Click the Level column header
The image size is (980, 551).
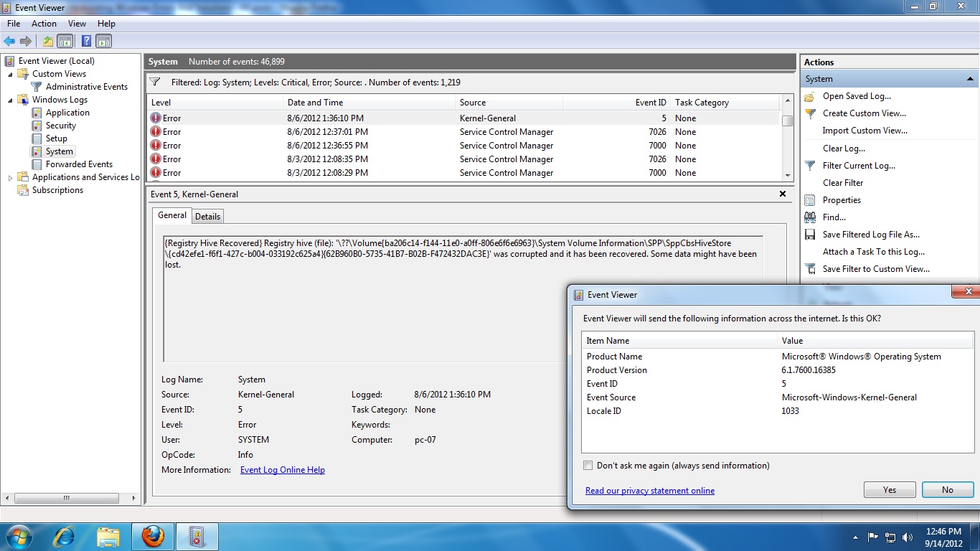(215, 103)
